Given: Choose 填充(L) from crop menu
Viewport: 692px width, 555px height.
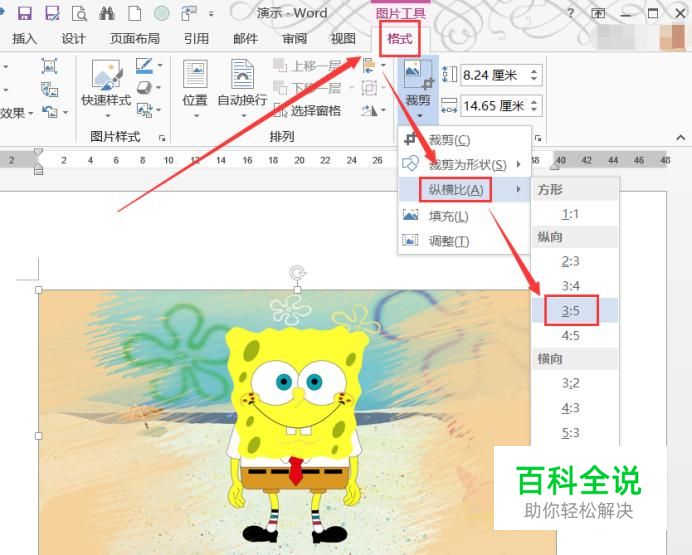Looking at the screenshot, I should pyautogui.click(x=464, y=216).
